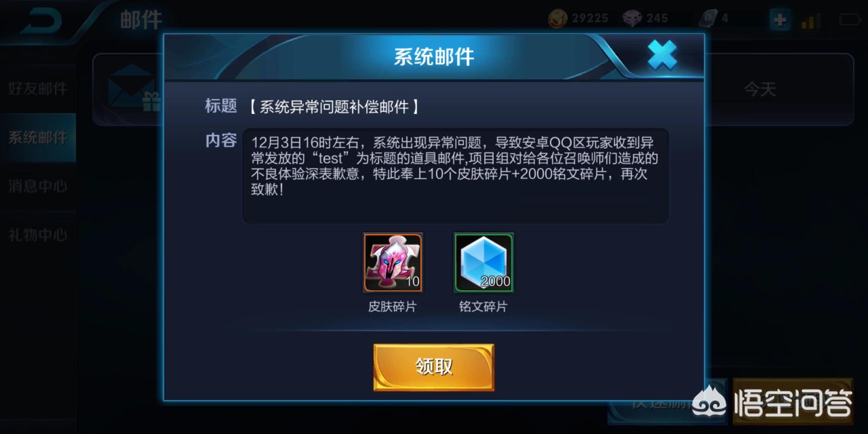Add currency with the plus button
Screen dimensions: 868x434
click(780, 20)
